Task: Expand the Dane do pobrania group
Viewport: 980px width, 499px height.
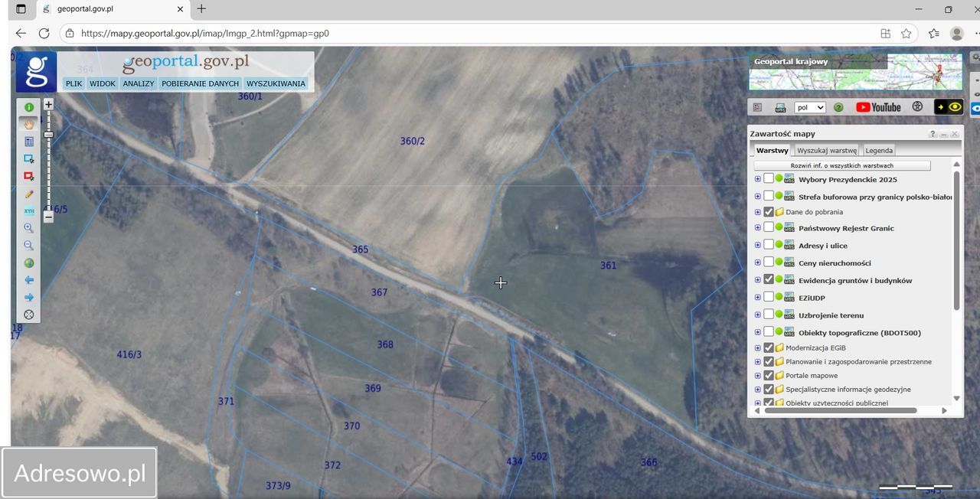Action: (758, 212)
